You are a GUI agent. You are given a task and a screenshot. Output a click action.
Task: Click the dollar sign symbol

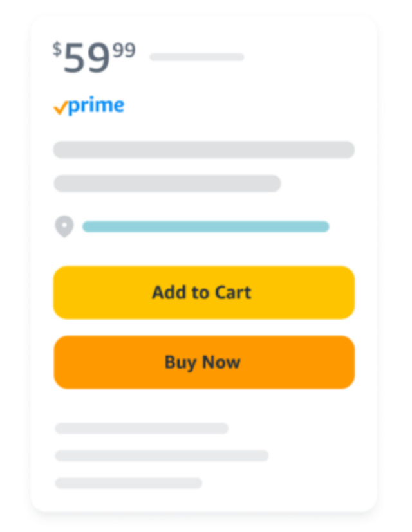pos(57,48)
